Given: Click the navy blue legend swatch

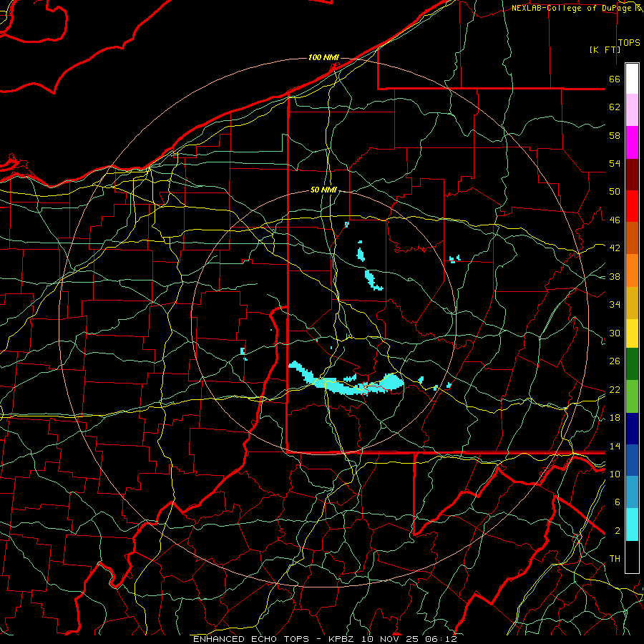Looking at the screenshot, I should pyautogui.click(x=632, y=429).
